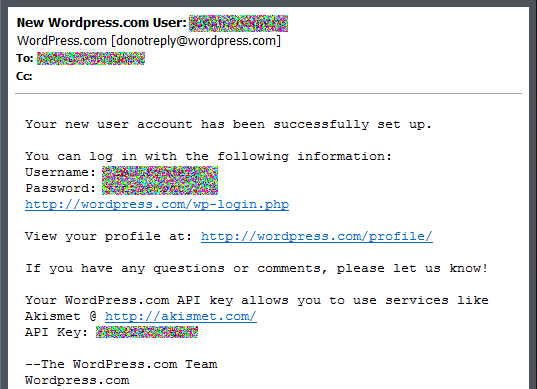Open the wordpress.com/profile/ link
This screenshot has height=389, width=537.
[317, 236]
